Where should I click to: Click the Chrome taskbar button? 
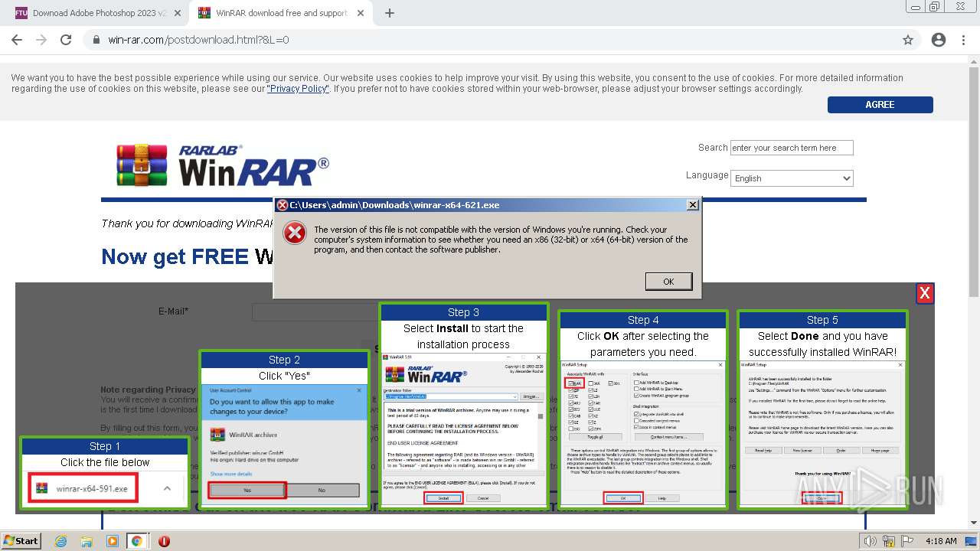(x=136, y=541)
